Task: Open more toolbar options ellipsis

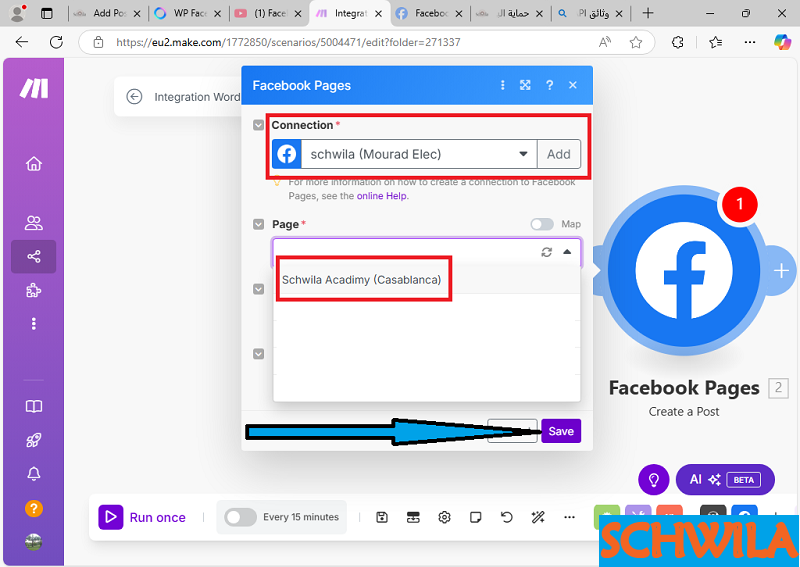Action: (569, 517)
